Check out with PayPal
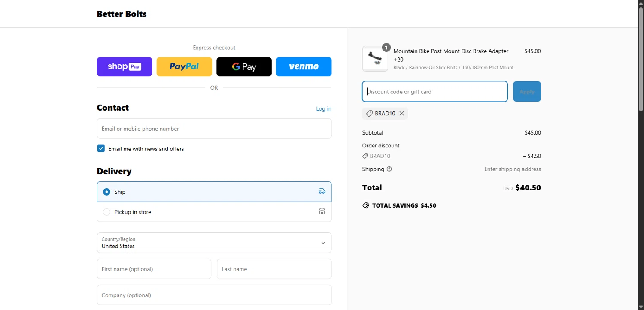644x310 pixels. [x=184, y=67]
